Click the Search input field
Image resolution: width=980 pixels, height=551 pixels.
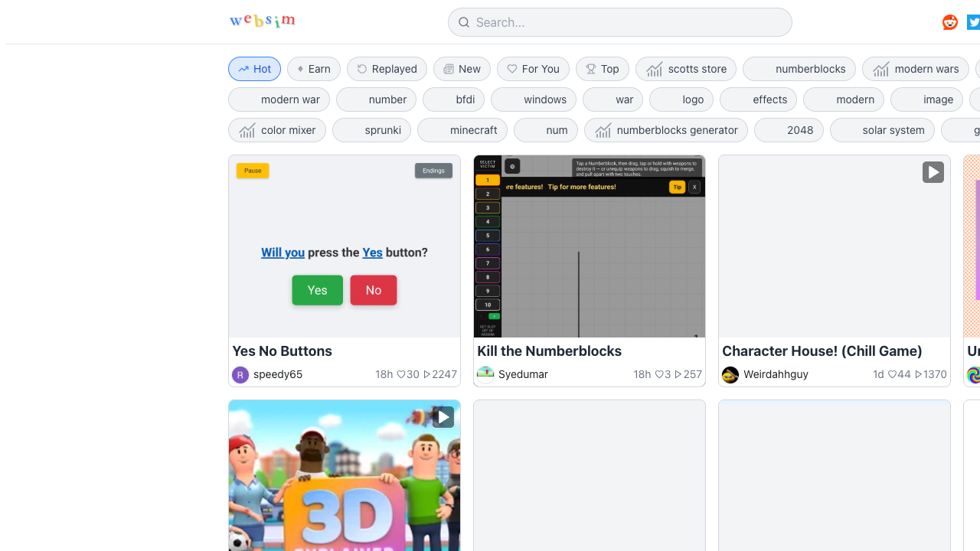[x=620, y=22]
